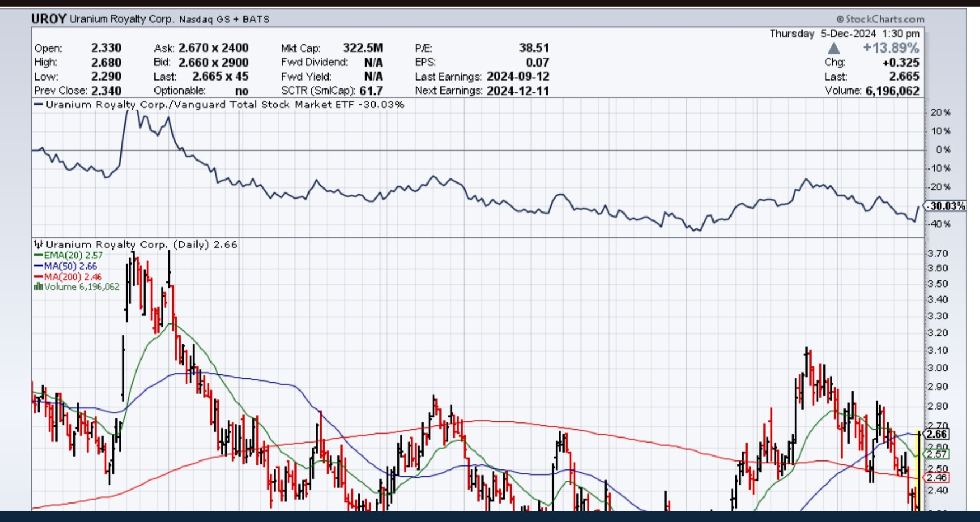The height and width of the screenshot is (522, 980).
Task: Click the Low value 2.290
Action: point(106,76)
